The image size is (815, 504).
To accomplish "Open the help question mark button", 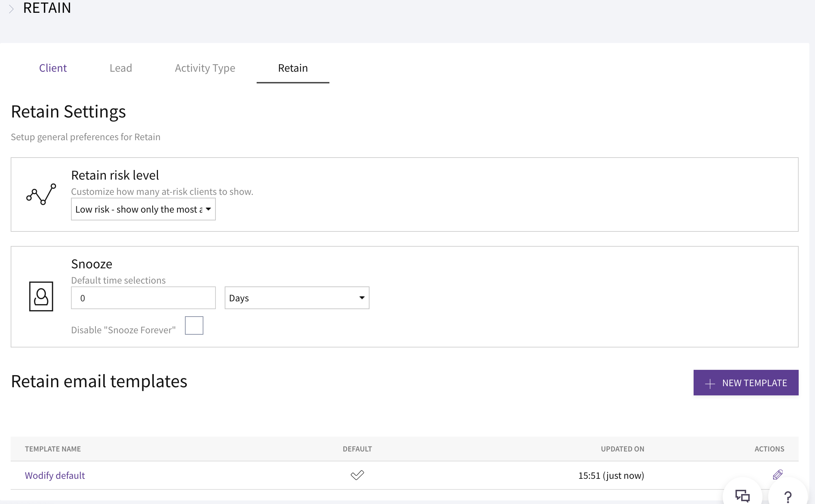I will pyautogui.click(x=788, y=497).
